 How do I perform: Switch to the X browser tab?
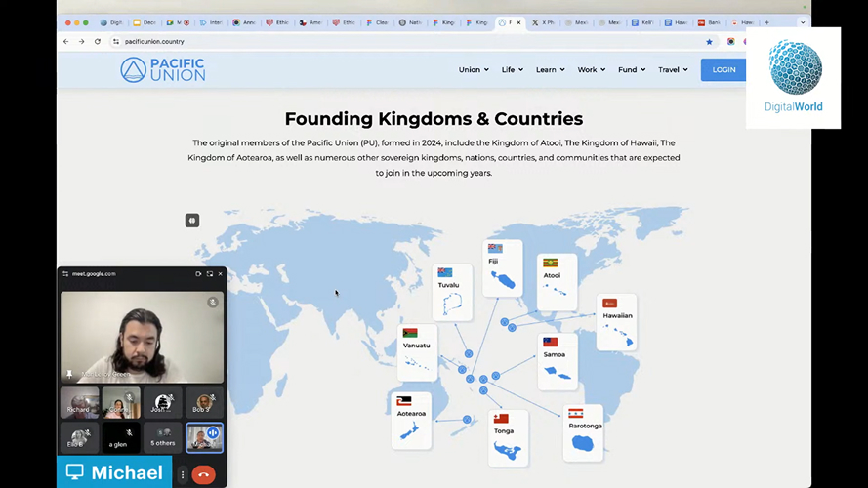(x=542, y=22)
